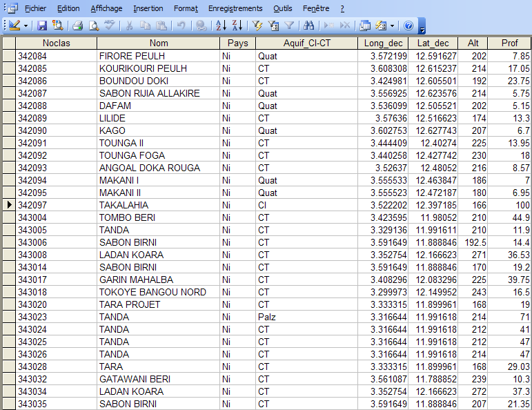Select row selector for record 342084
Image resolution: width=532 pixels, height=410 pixels.
pos(8,56)
